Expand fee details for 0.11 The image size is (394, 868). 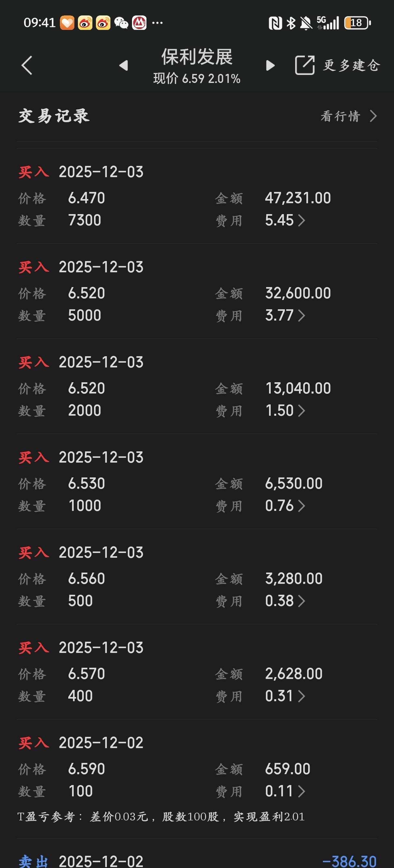coord(302,791)
